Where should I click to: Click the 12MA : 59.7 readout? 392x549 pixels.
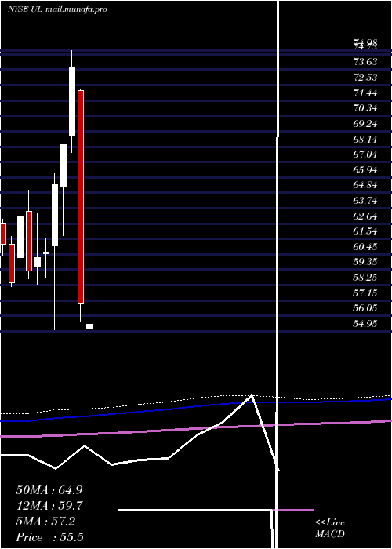click(x=49, y=506)
